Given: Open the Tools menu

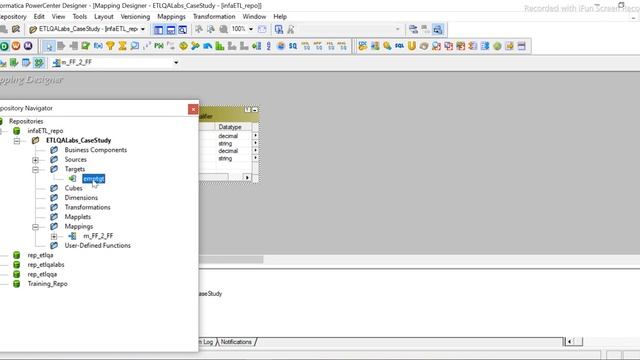Looking at the screenshot, I should [x=80, y=16].
